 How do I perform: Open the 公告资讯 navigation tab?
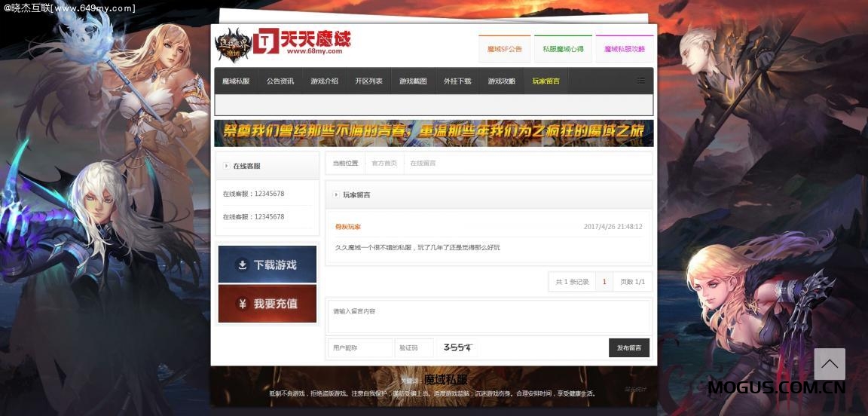click(280, 81)
